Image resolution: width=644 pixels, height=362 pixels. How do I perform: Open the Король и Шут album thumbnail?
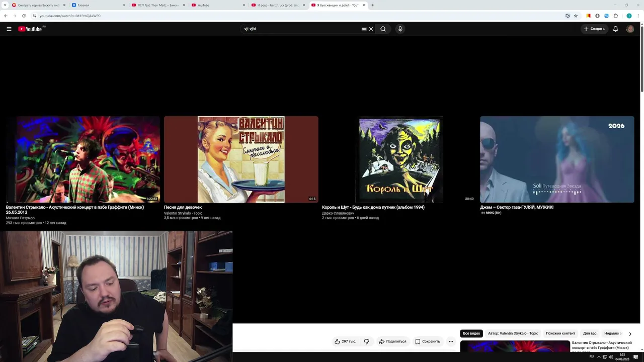(399, 159)
